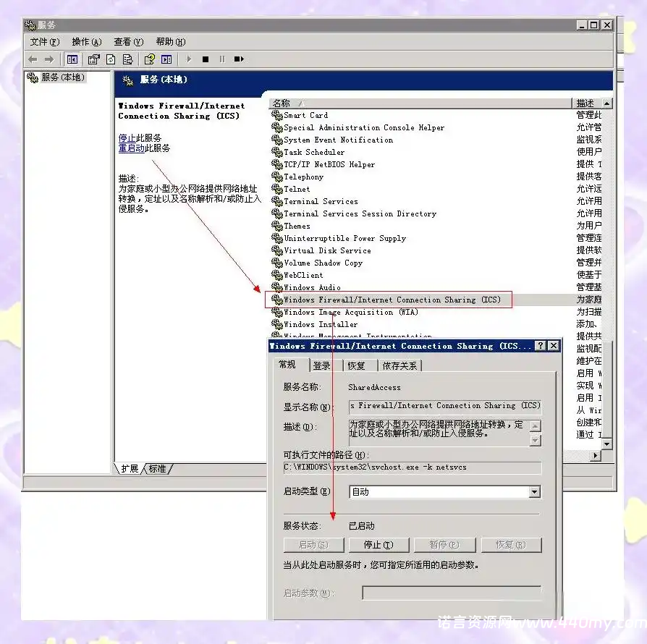Select the TCP/IP NetBIOS Helper service

click(329, 164)
